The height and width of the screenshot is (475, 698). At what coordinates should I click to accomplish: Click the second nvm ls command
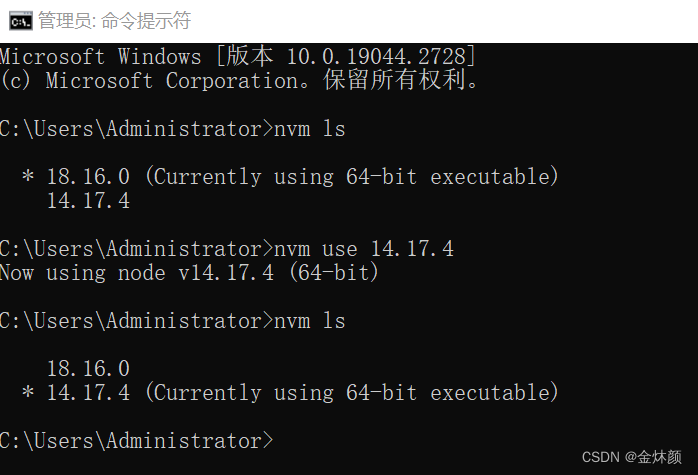coord(309,321)
